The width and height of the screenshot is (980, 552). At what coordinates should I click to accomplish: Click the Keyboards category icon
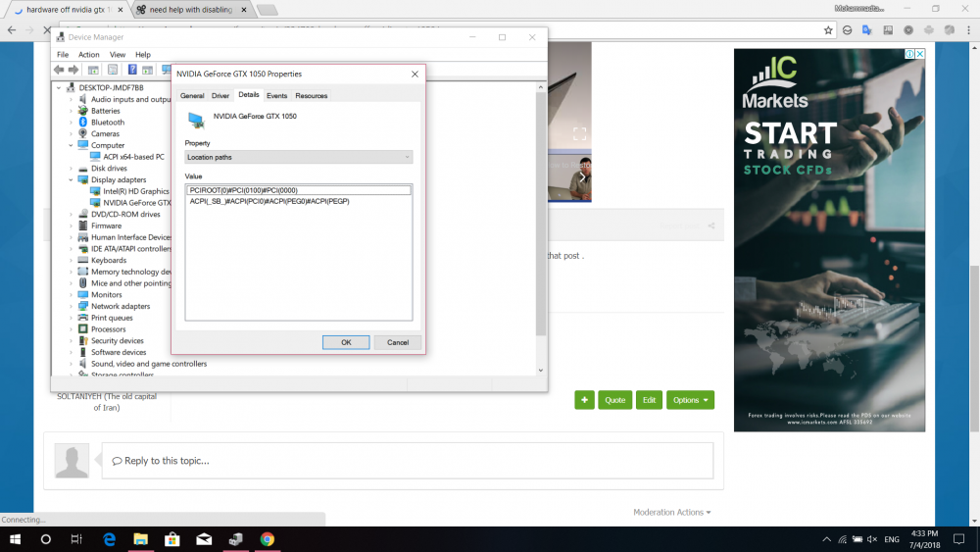pos(82,260)
